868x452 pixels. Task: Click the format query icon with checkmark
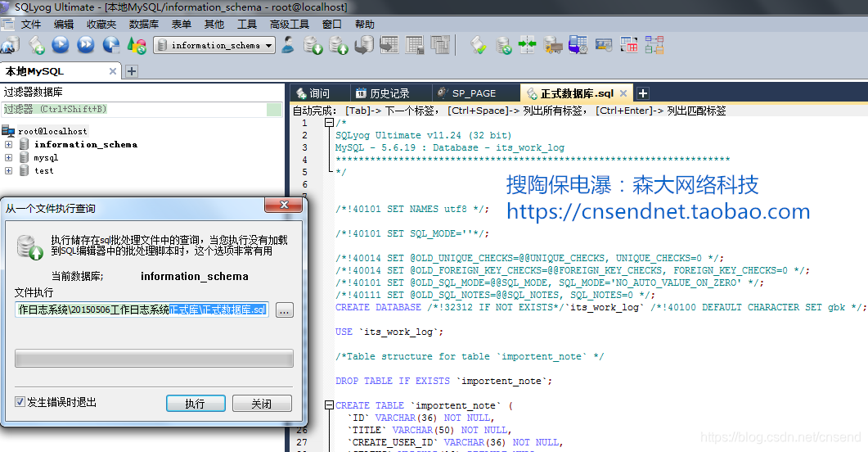click(x=479, y=45)
